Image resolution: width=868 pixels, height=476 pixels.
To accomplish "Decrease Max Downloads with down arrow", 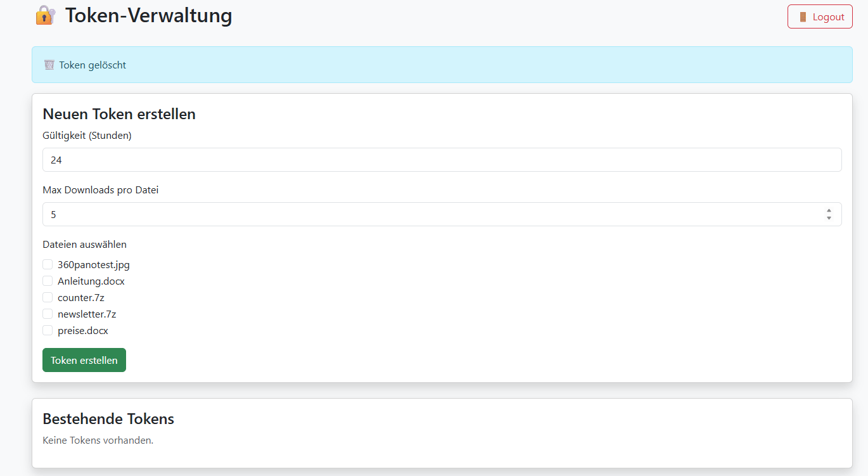I will (x=829, y=218).
